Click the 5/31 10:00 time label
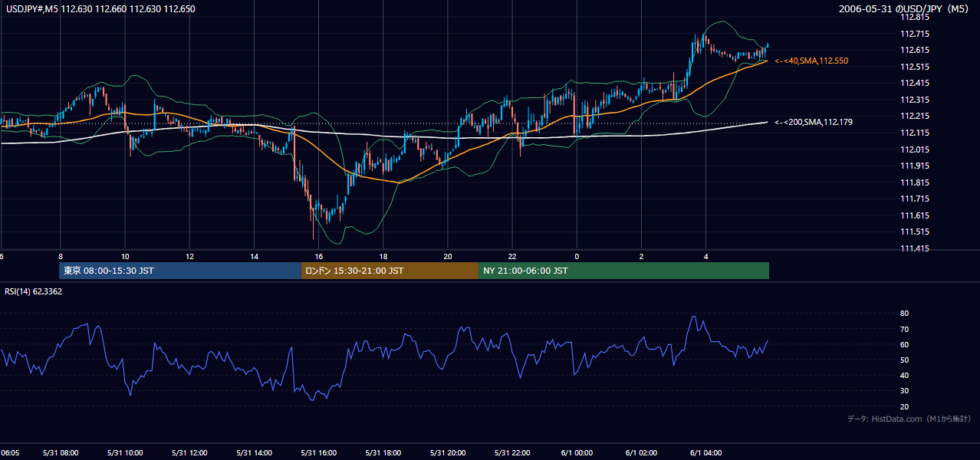Viewport: 980px width, 460px height. click(x=125, y=453)
